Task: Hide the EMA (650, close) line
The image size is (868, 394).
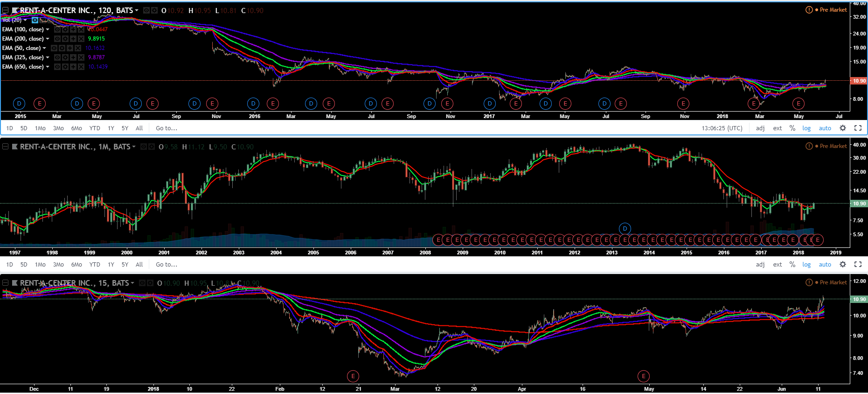Action: (57, 67)
